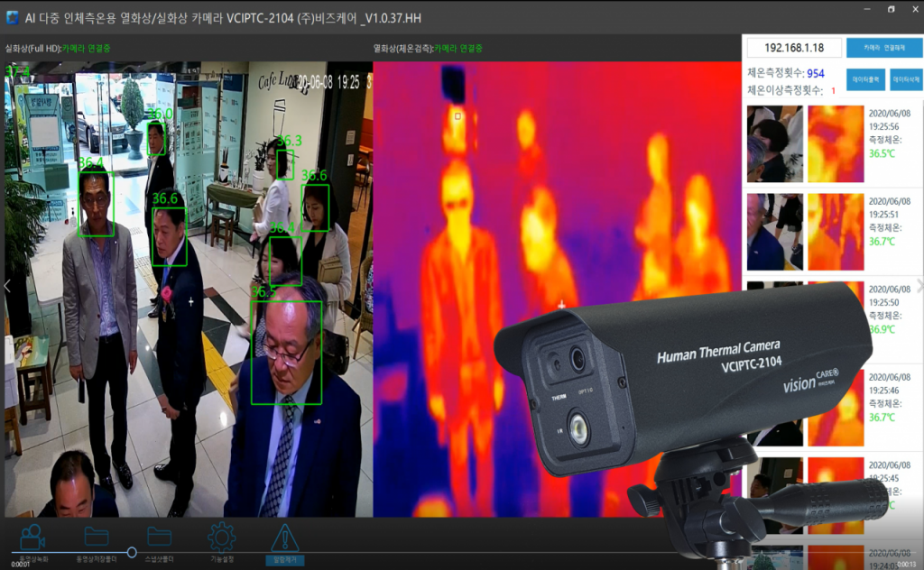The image size is (924, 570).
Task: Click the data output button (데이터출력)
Action: (x=865, y=80)
